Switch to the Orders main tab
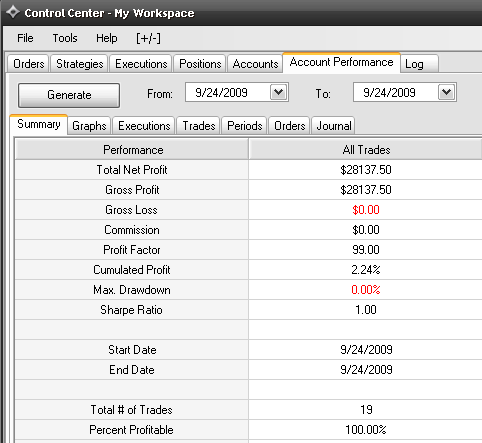 click(x=29, y=64)
